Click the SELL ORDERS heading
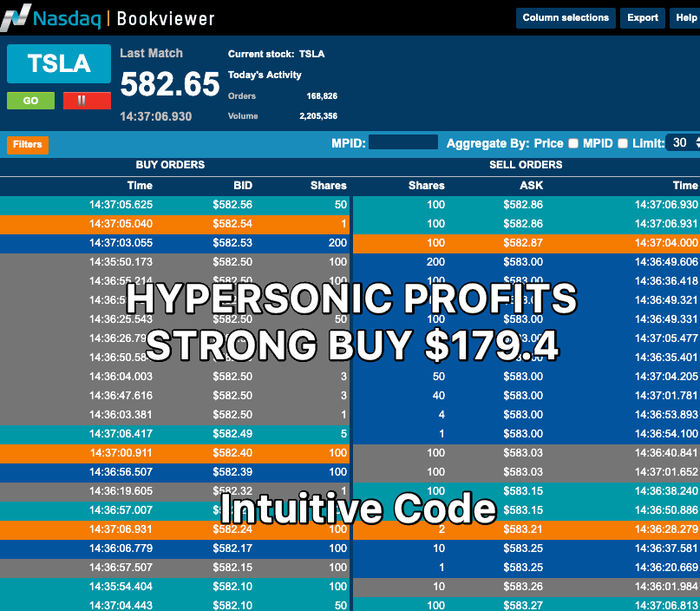The width and height of the screenshot is (700, 611). (526, 165)
